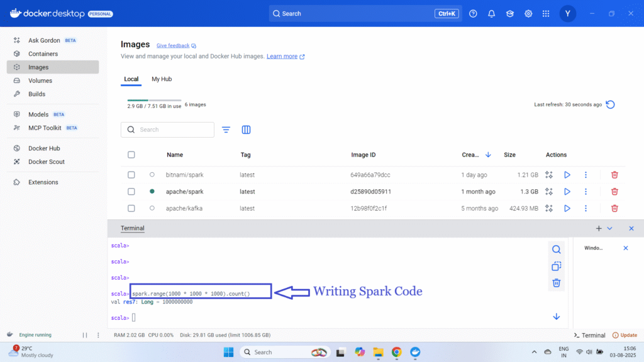Click the disk usage progress bar
644x362 pixels.
154,100
